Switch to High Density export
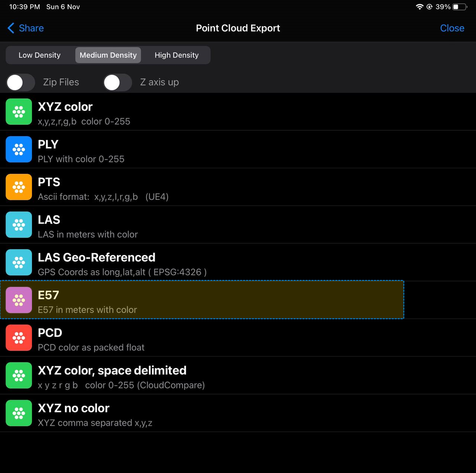 tap(176, 55)
